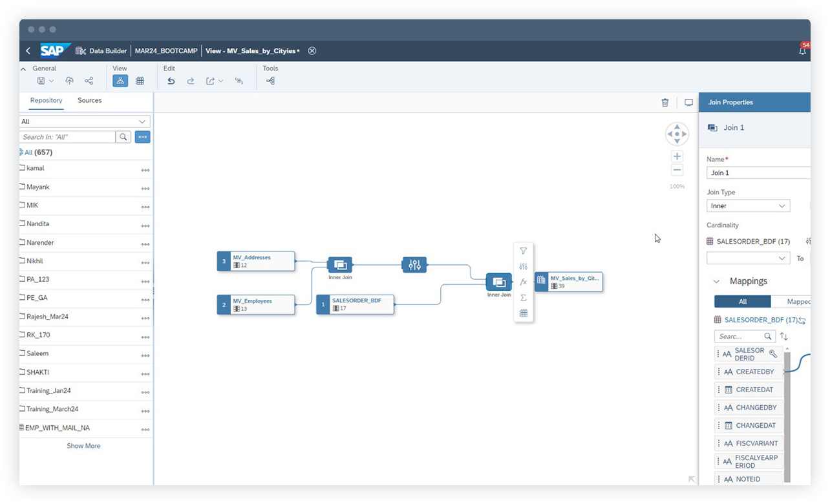Collapse the Mappings section chevron
830x504 pixels.
[x=715, y=281]
